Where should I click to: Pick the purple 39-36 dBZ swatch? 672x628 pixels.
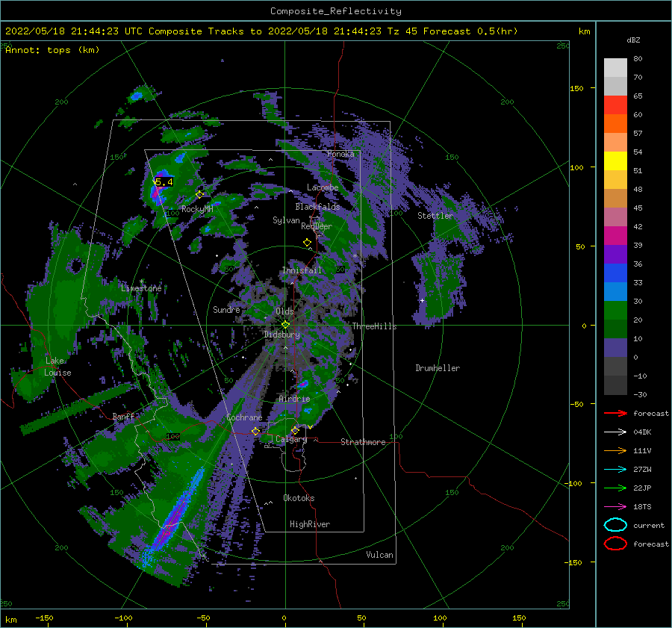click(615, 255)
